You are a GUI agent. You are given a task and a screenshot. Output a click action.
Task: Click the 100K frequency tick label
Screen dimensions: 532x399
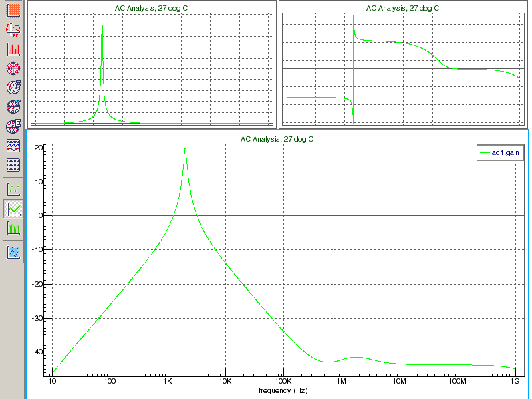click(x=283, y=381)
